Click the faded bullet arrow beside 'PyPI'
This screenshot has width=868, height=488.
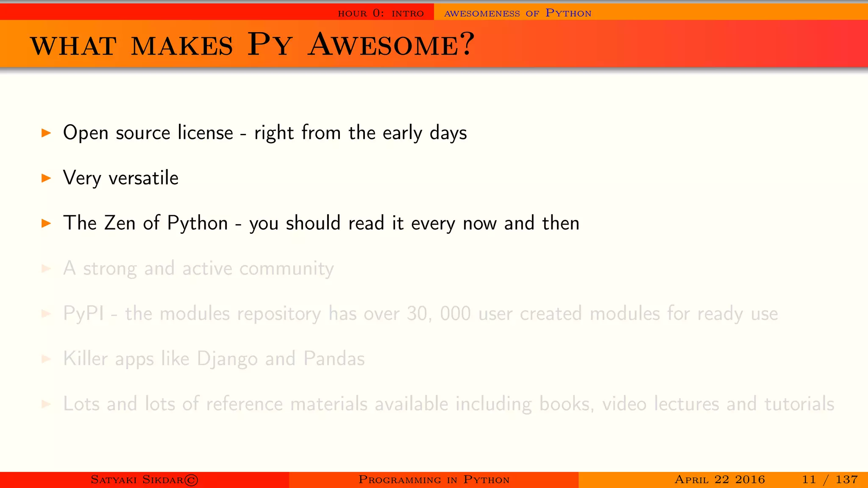46,314
